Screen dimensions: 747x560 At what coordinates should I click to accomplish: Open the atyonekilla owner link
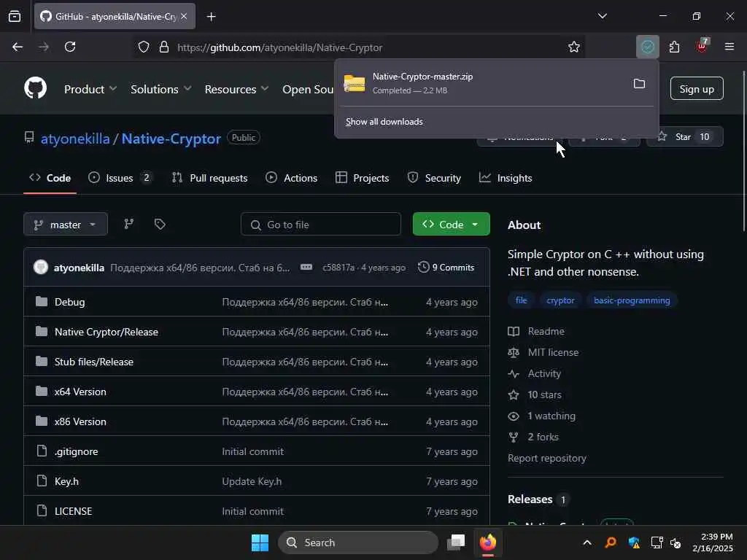coord(75,139)
